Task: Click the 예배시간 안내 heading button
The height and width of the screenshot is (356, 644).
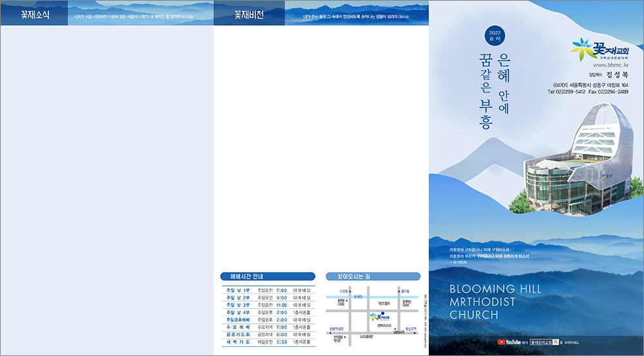Action: [x=267, y=276]
